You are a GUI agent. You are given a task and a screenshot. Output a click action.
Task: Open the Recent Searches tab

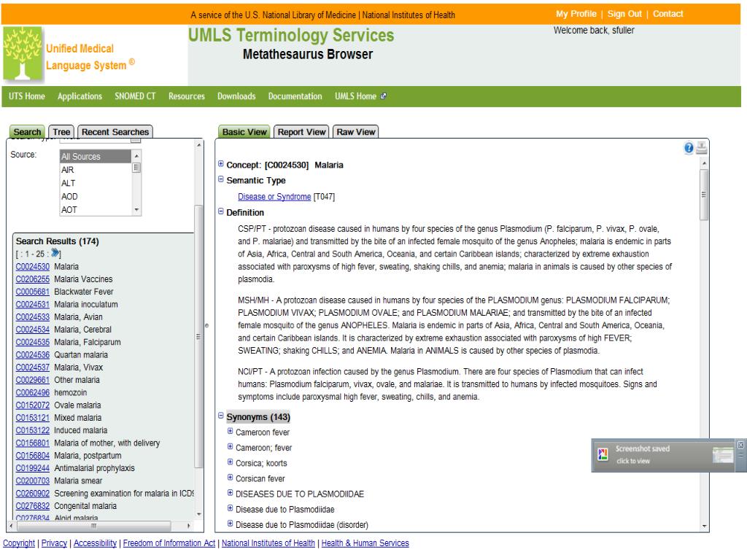pyautogui.click(x=115, y=132)
